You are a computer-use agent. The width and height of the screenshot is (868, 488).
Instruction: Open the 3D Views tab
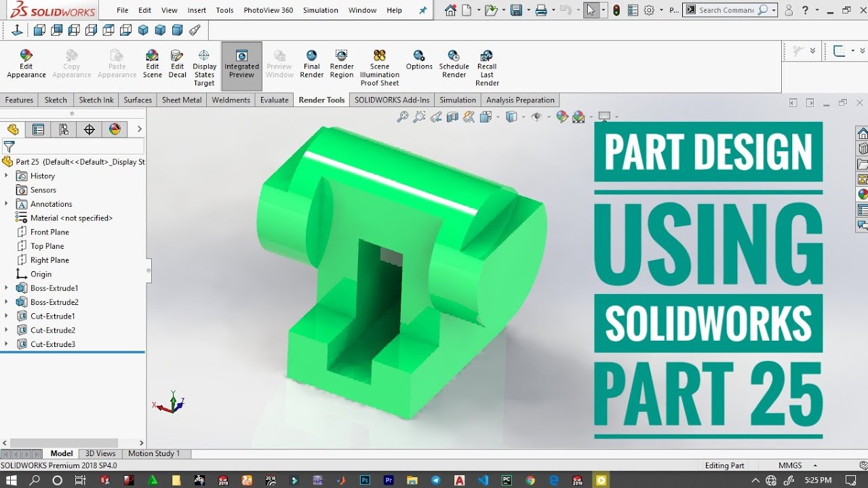[100, 453]
